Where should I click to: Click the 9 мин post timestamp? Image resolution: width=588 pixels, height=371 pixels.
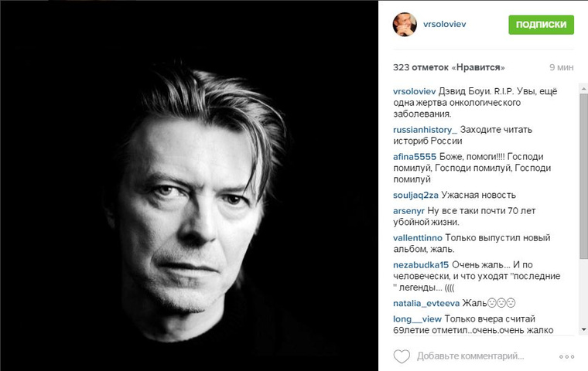pyautogui.click(x=562, y=67)
